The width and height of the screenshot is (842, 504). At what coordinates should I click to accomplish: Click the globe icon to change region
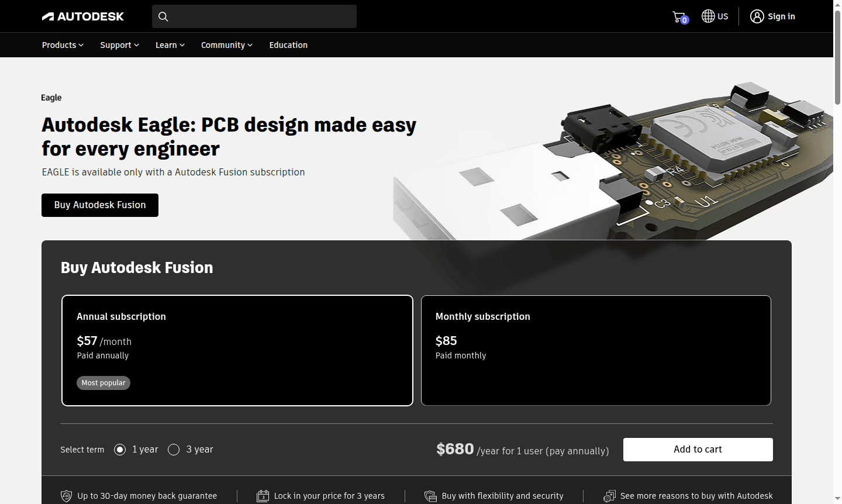click(706, 16)
